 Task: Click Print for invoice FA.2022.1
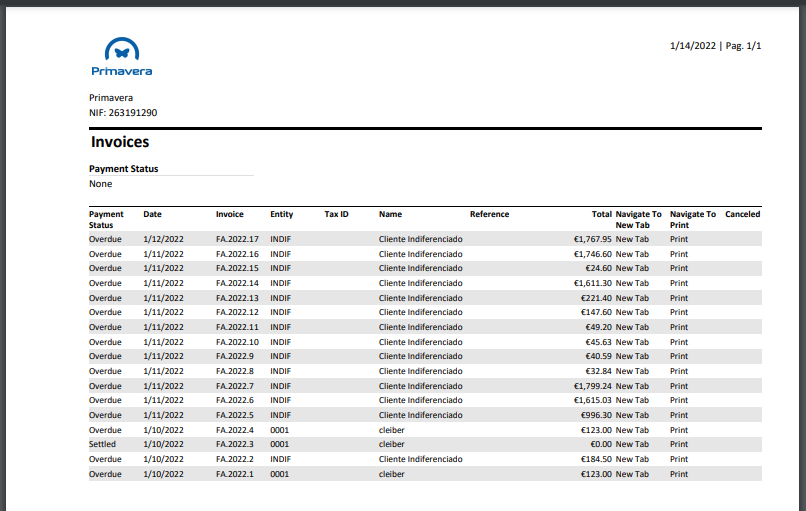tap(679, 473)
